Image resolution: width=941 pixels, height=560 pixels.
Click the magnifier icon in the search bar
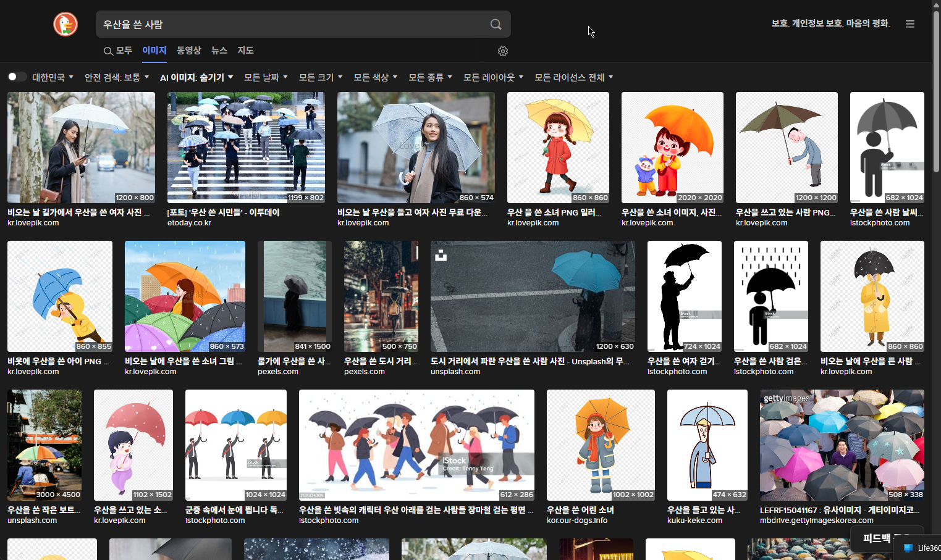point(496,24)
